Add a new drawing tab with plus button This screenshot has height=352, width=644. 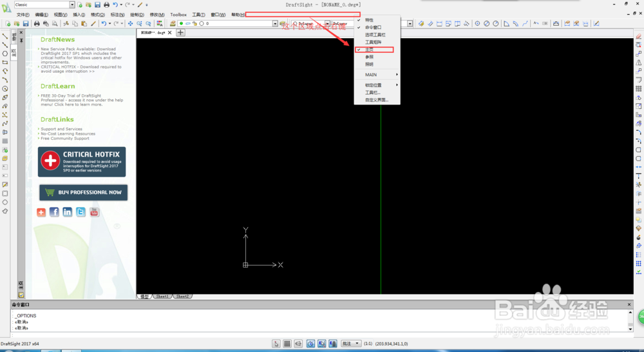(x=180, y=32)
